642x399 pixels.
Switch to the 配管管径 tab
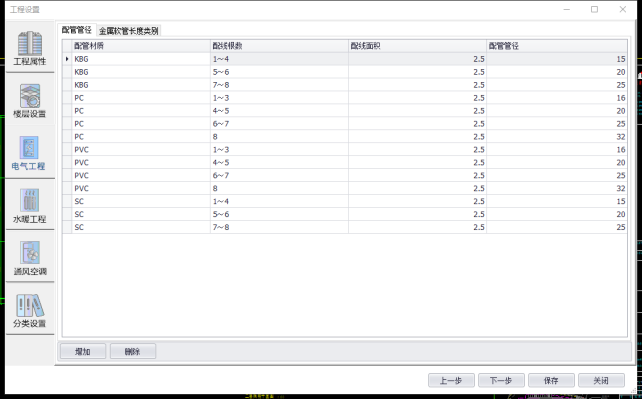coord(77,30)
